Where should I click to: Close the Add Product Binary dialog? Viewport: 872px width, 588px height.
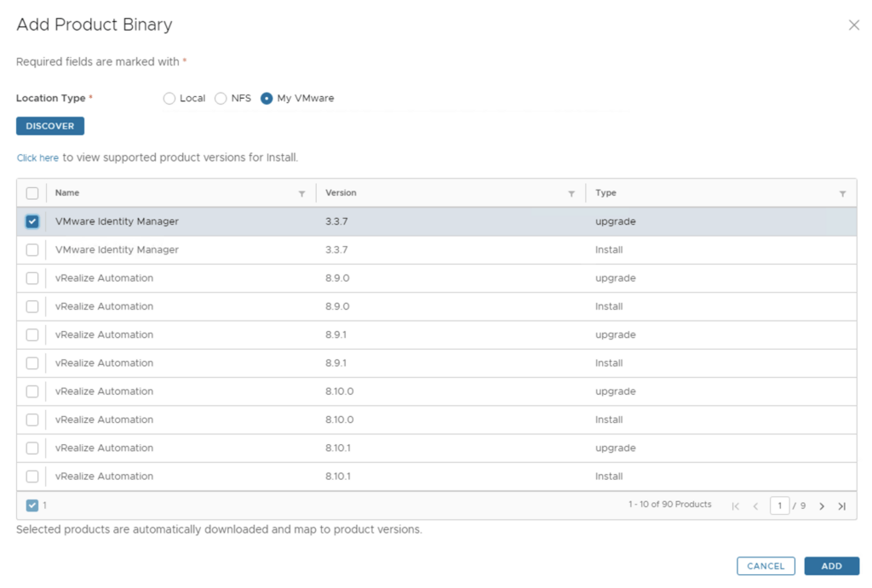pos(853,25)
